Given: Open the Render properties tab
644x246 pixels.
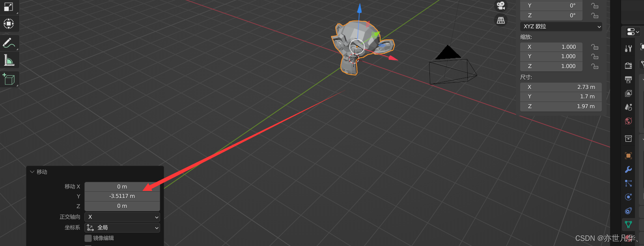Looking at the screenshot, I should coord(628,65).
